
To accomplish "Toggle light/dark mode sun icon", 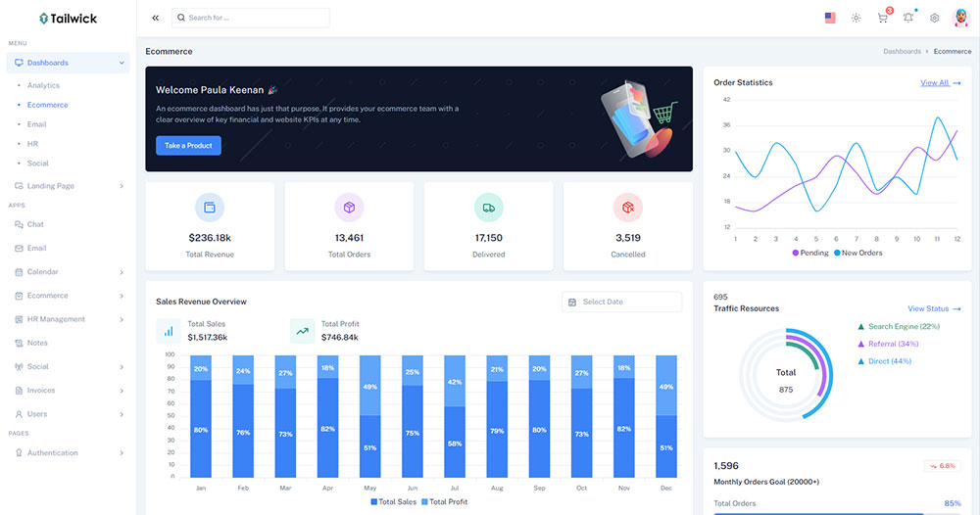I will (857, 18).
